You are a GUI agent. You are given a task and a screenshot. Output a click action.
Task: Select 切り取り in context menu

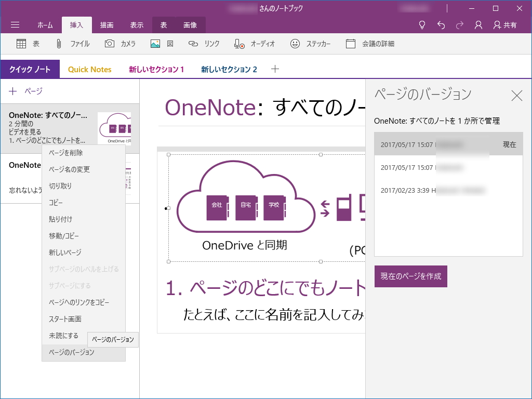click(x=84, y=186)
